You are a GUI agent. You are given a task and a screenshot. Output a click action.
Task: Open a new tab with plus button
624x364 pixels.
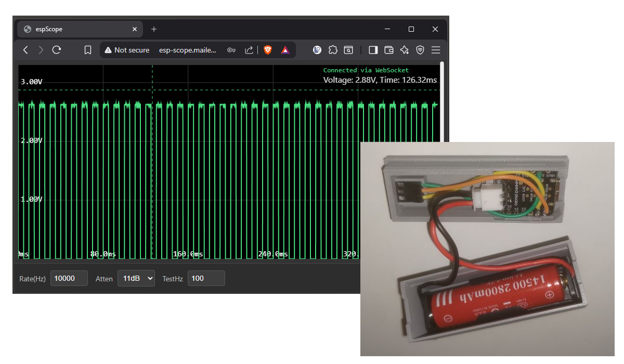tap(154, 29)
